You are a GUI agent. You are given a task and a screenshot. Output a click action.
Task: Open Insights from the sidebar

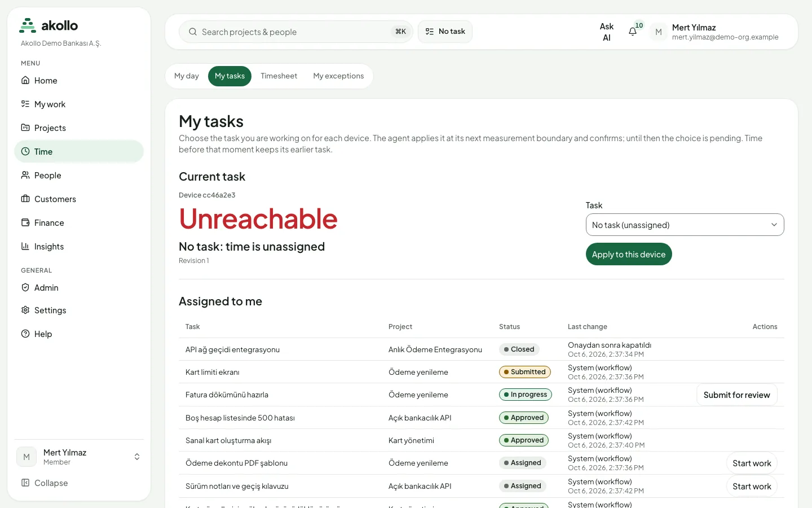(x=79, y=247)
